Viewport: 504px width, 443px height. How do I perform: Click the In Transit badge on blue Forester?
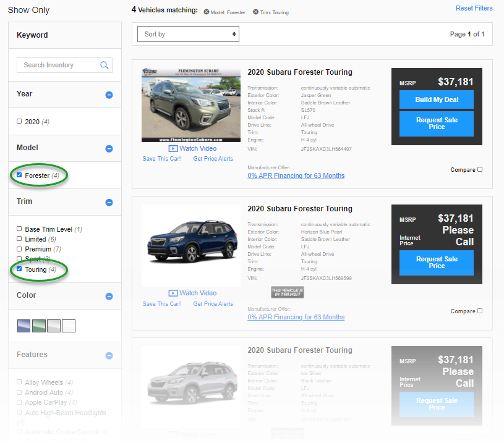pyautogui.click(x=288, y=292)
